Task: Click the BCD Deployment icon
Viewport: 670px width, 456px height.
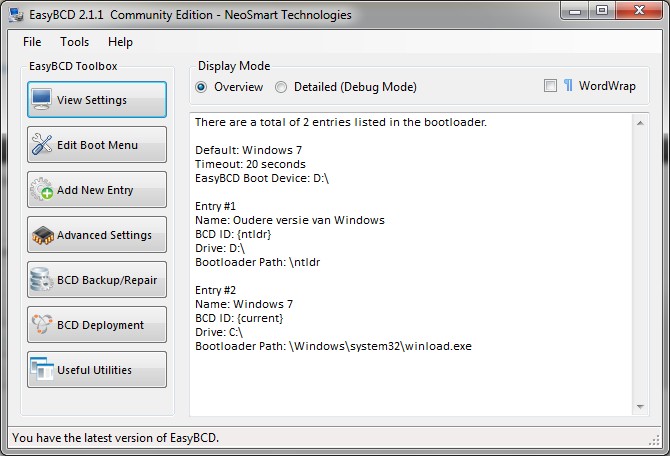Action: [42, 324]
